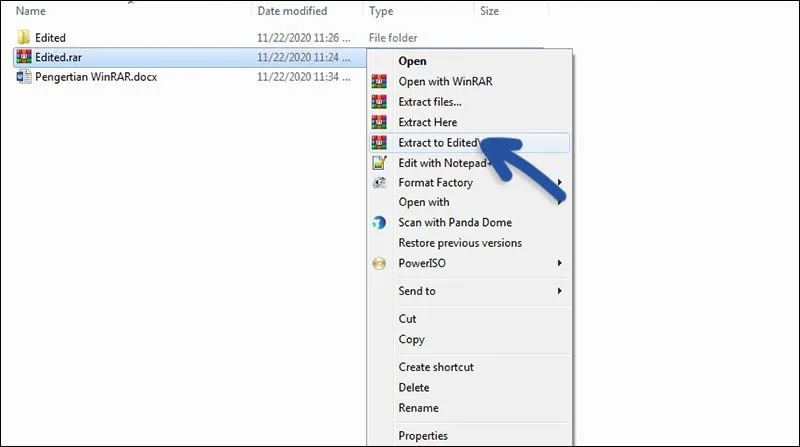Click the date 11/22/2020 11:26 of Edited folder

(x=303, y=38)
